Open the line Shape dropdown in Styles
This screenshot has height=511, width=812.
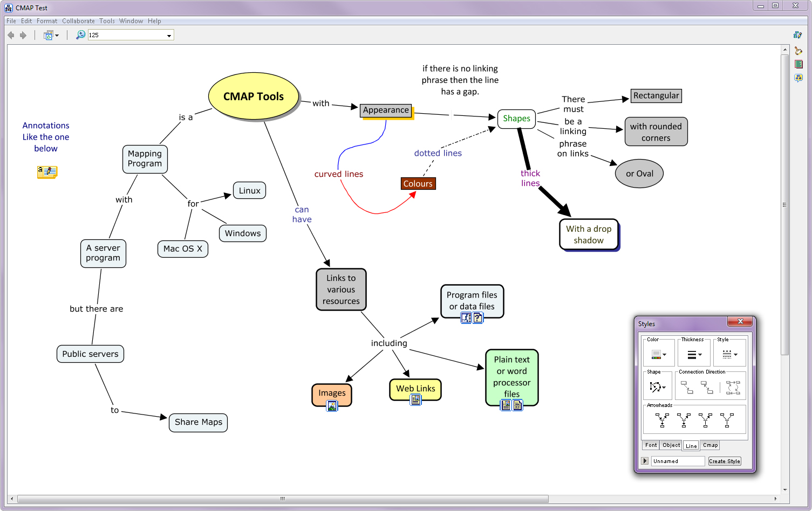tap(658, 387)
